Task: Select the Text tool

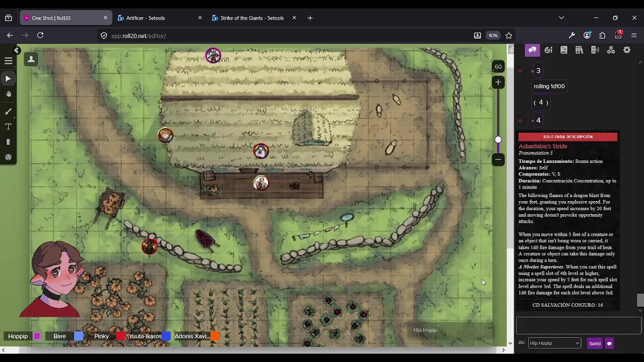Action: (8, 127)
